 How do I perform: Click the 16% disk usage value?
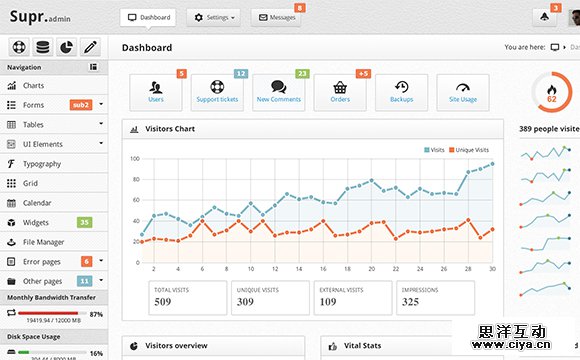tap(96, 353)
